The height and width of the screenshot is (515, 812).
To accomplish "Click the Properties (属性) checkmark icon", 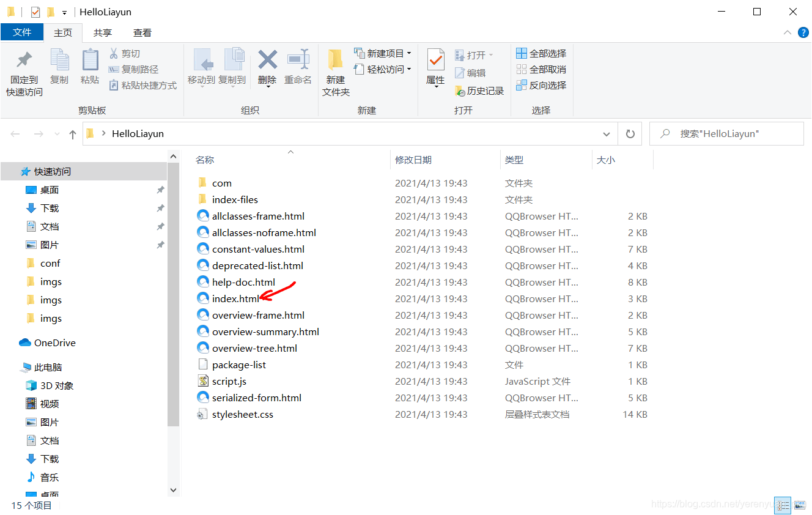I will pos(436,60).
